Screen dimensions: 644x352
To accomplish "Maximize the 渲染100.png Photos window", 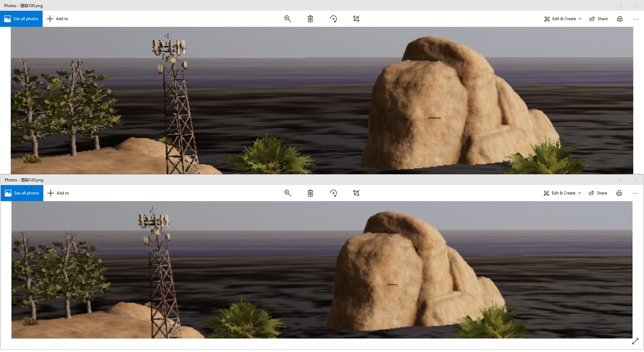I will click(x=621, y=6).
